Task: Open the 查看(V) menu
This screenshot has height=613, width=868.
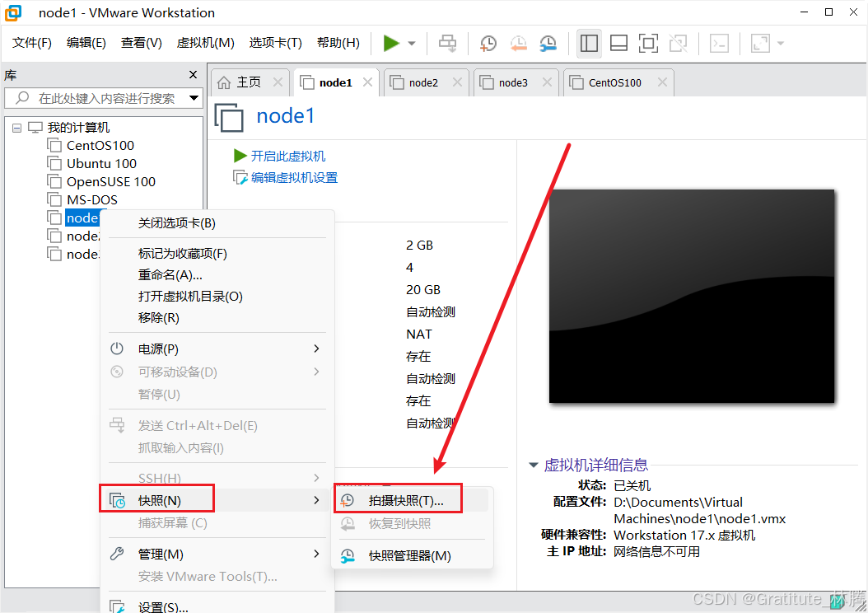Action: point(141,43)
